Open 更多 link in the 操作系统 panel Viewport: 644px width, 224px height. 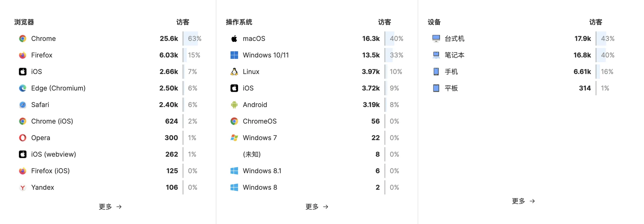point(316,206)
